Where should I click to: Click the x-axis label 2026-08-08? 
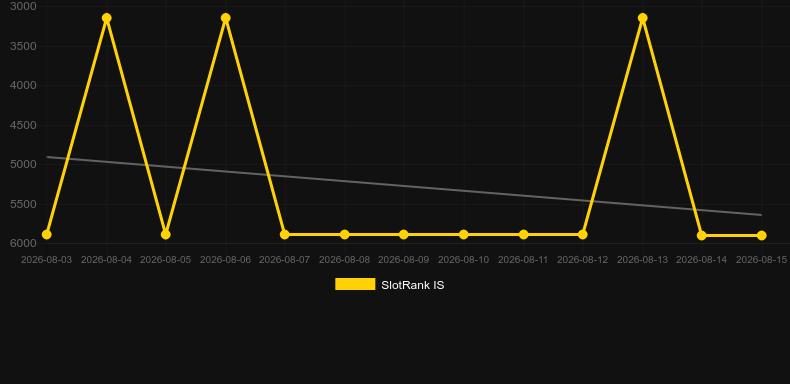click(345, 260)
